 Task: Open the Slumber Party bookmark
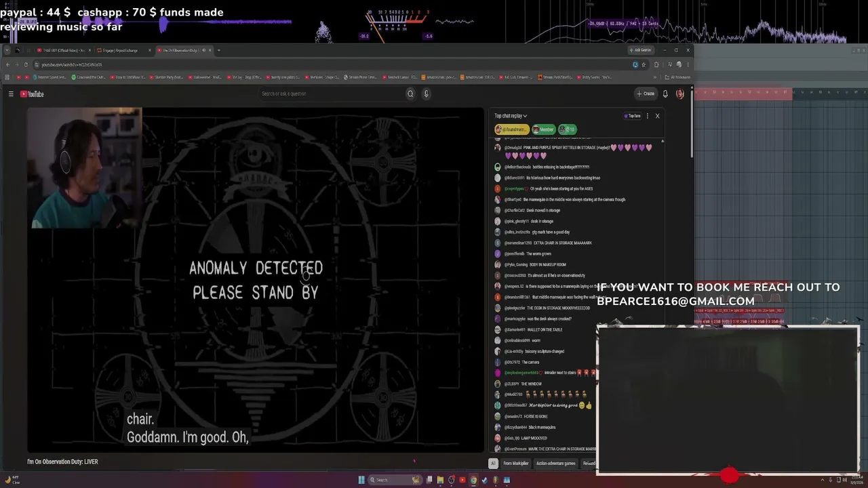(x=167, y=77)
